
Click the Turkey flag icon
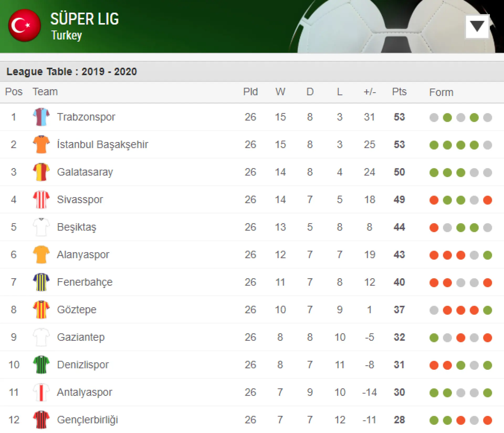24,25
